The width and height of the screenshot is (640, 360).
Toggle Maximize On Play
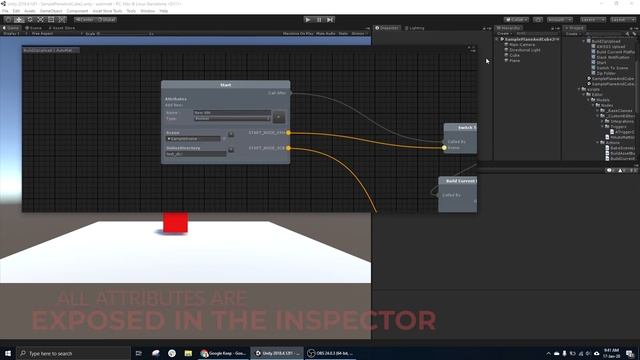[x=298, y=33]
